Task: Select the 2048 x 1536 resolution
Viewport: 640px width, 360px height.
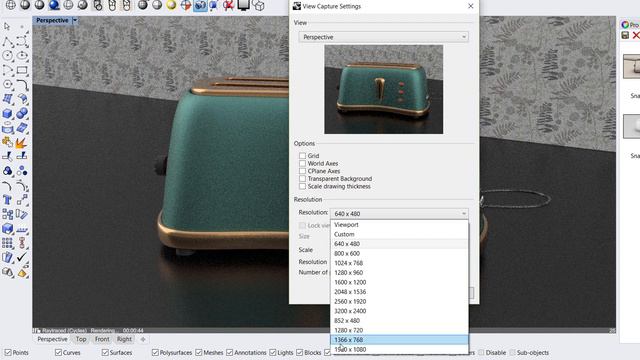Action: point(399,292)
